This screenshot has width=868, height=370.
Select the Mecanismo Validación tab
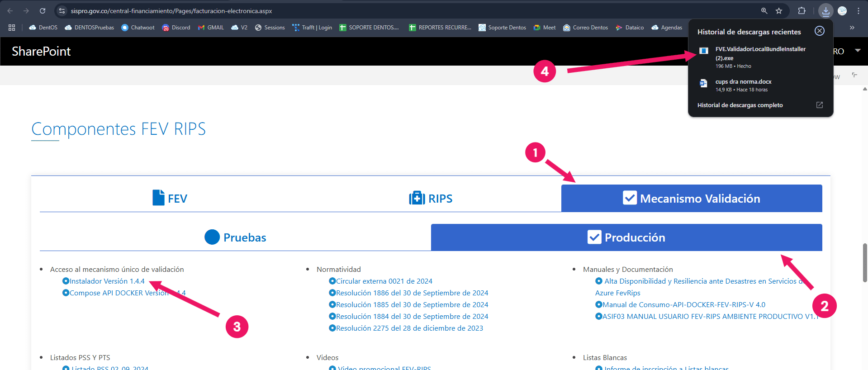pyautogui.click(x=692, y=198)
